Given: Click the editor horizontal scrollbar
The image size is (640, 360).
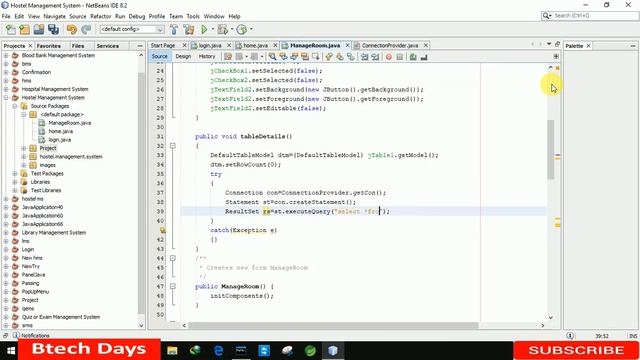Looking at the screenshot, I should 333,325.
